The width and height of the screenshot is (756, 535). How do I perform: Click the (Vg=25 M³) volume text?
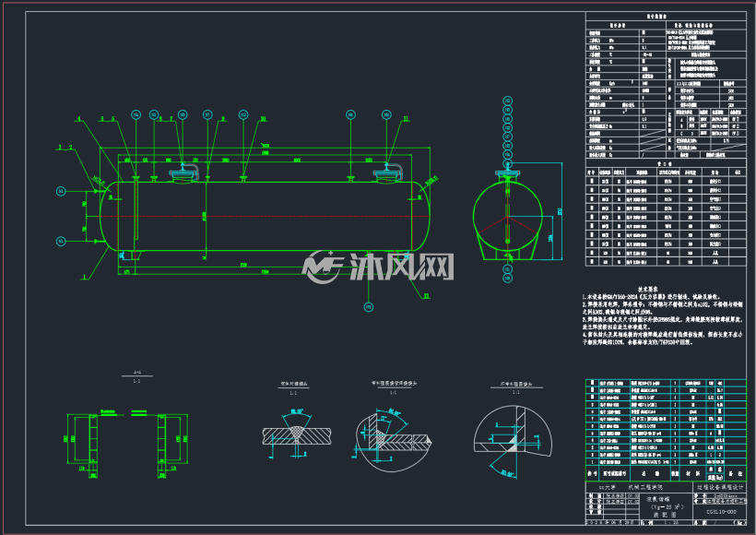[x=667, y=507]
